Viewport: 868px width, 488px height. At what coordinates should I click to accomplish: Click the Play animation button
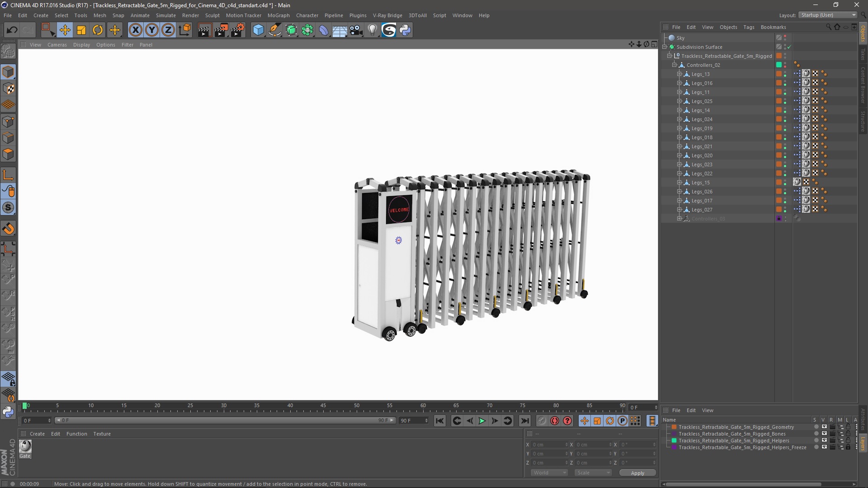pos(482,421)
